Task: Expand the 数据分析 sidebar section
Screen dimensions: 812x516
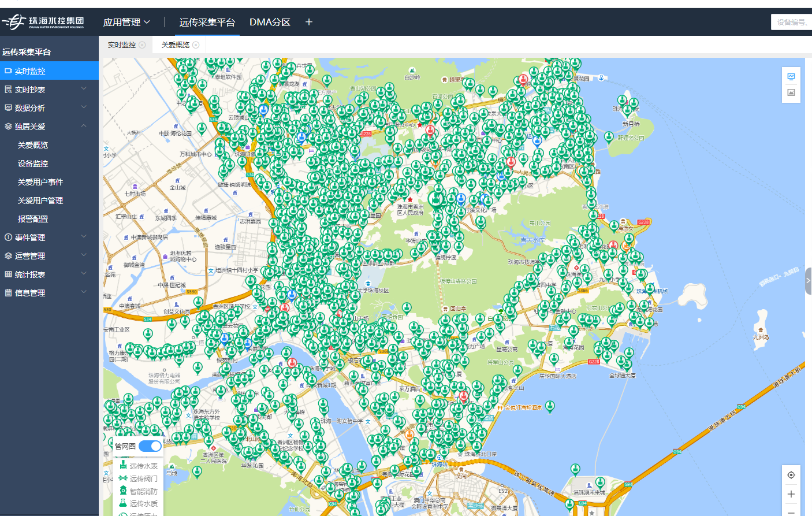Action: [x=49, y=108]
